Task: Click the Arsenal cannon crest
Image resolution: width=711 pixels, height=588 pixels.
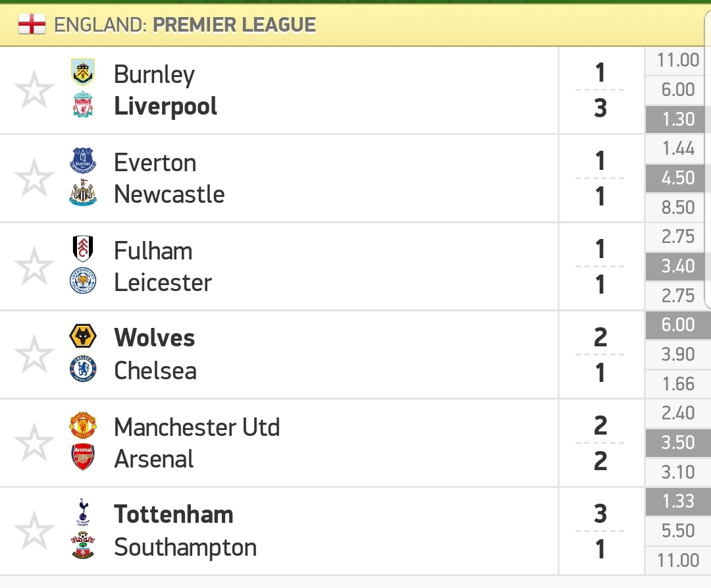Action: (x=83, y=457)
